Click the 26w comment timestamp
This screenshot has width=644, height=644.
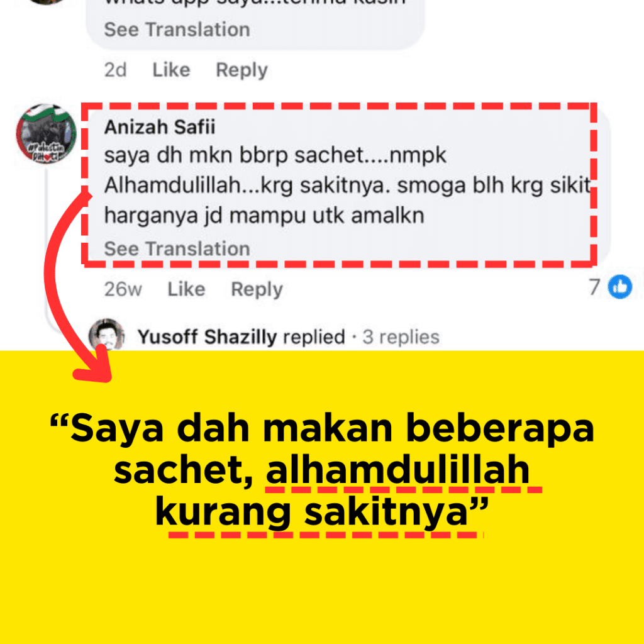pos(123,289)
